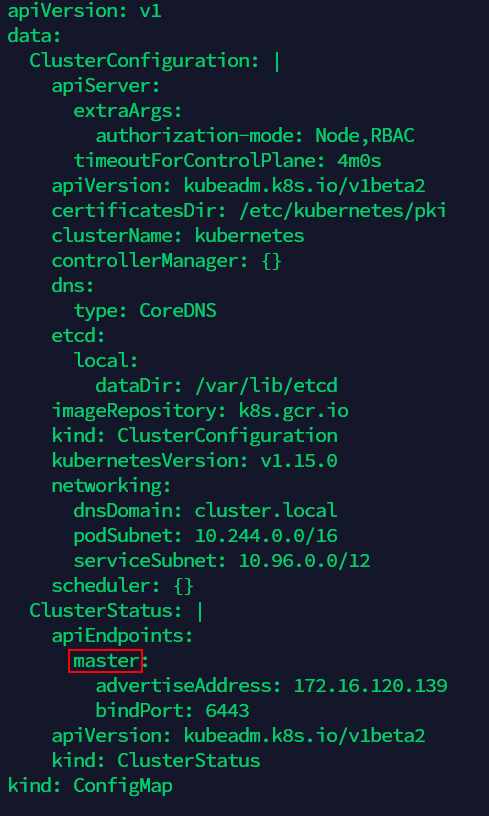The image size is (489, 816).
Task: Click the dnsDomain cluster.local value
Action: coord(266,511)
